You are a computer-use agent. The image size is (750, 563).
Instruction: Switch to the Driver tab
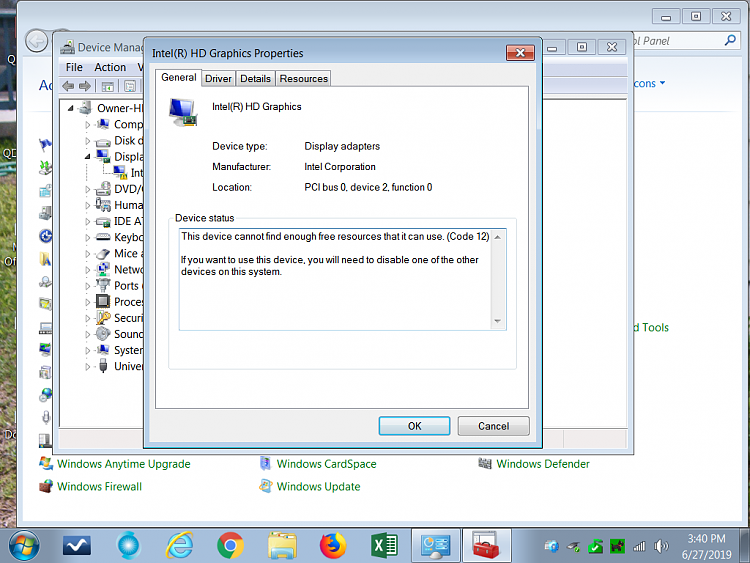click(x=218, y=78)
